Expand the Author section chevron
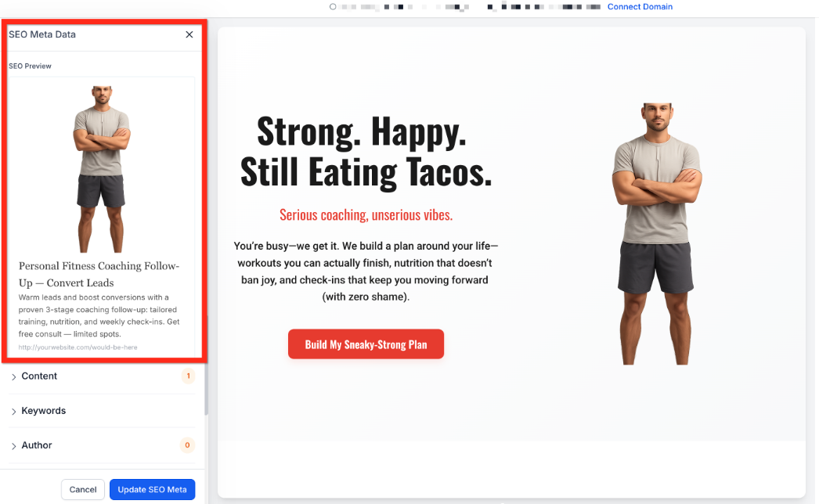819x504 pixels. (x=13, y=446)
